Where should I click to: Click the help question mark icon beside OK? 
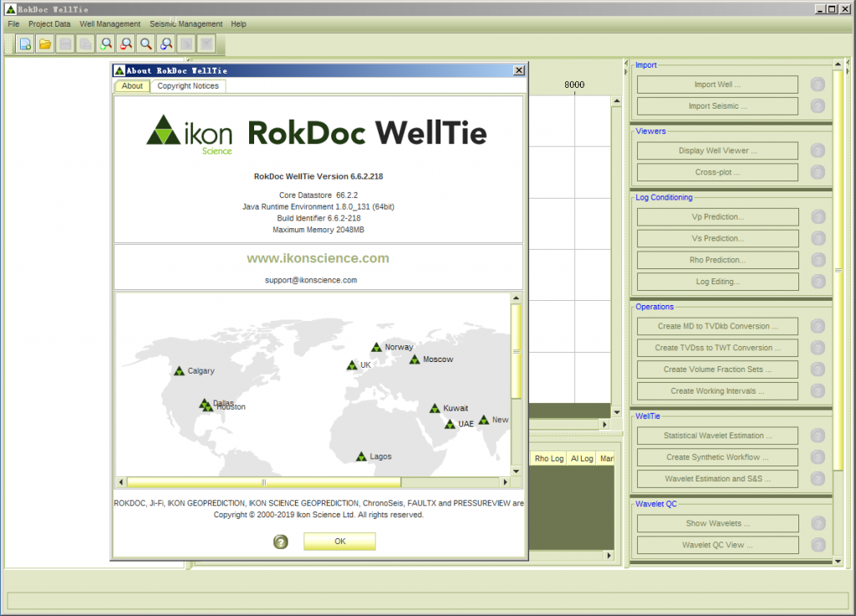pyautogui.click(x=281, y=542)
